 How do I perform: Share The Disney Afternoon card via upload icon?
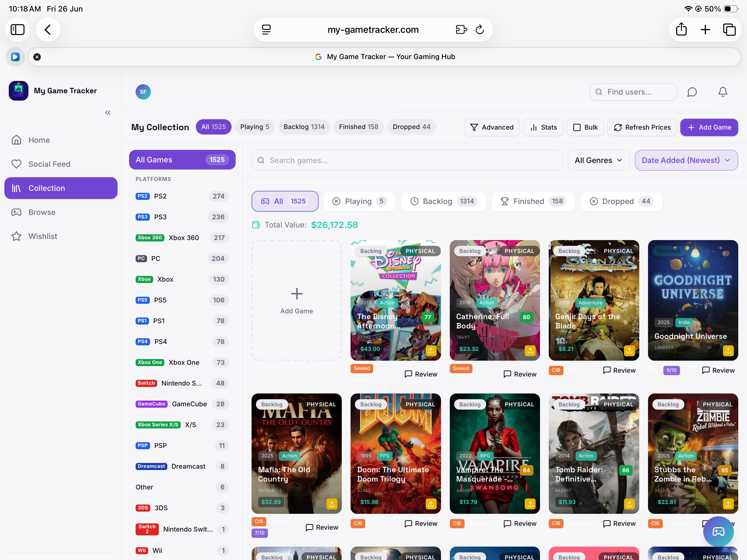click(x=431, y=351)
